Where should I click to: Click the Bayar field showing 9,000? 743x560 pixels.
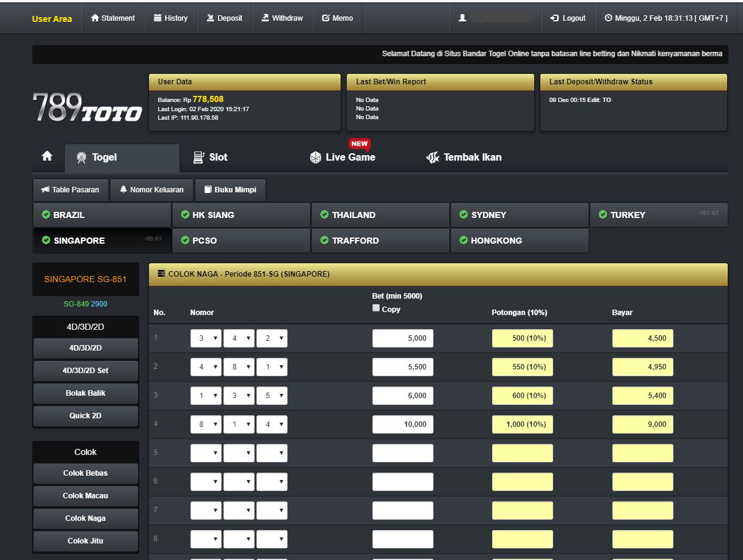pos(643,424)
